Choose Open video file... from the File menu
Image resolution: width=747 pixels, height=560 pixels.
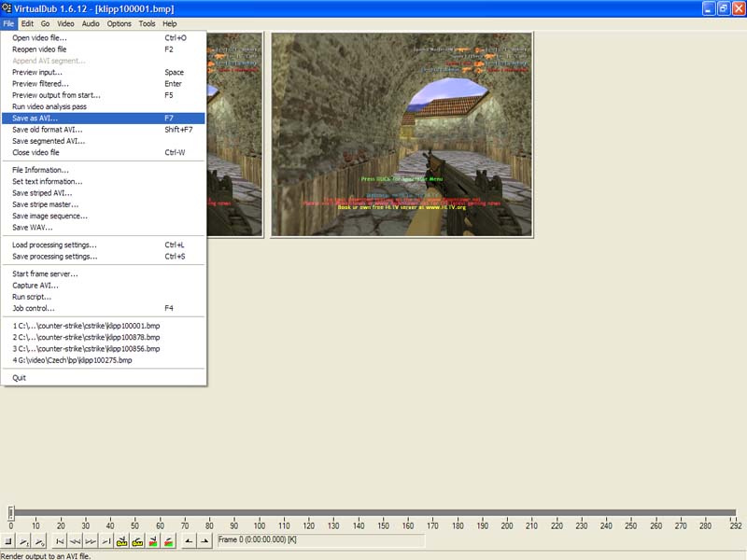point(104,38)
